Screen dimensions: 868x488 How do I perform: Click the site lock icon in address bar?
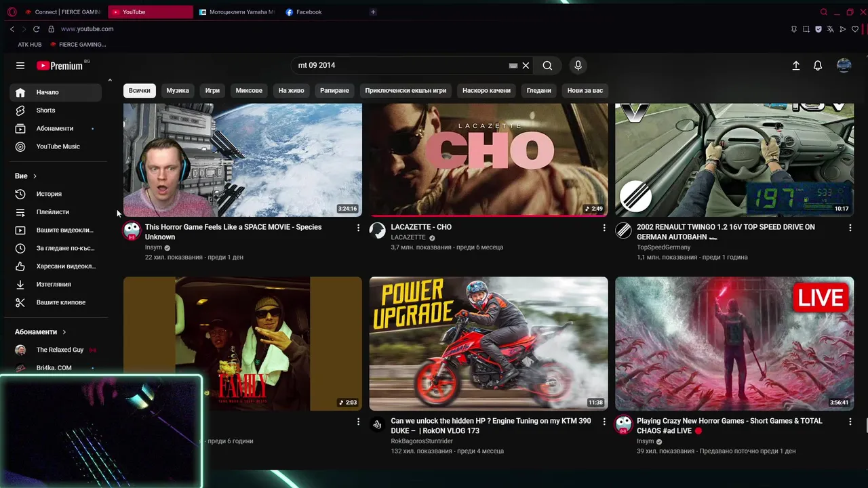50,29
